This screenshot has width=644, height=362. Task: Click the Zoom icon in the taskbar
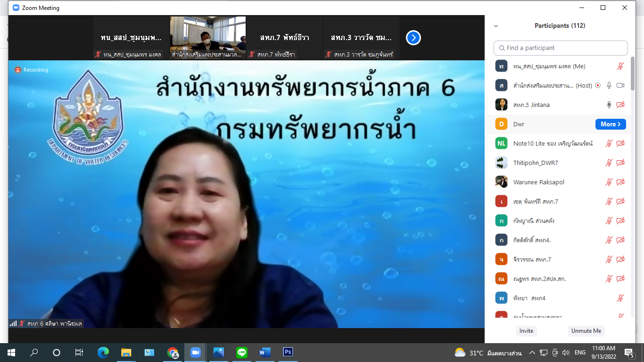pos(195,352)
